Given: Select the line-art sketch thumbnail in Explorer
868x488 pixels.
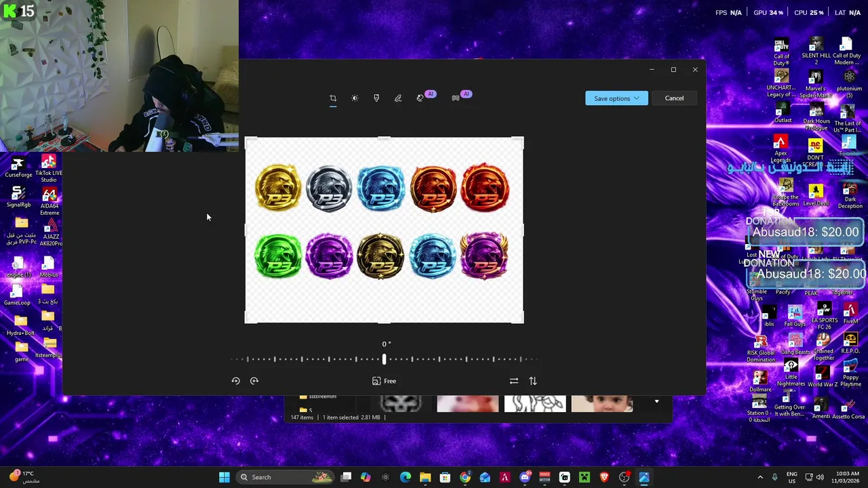Looking at the screenshot, I should pos(535,404).
